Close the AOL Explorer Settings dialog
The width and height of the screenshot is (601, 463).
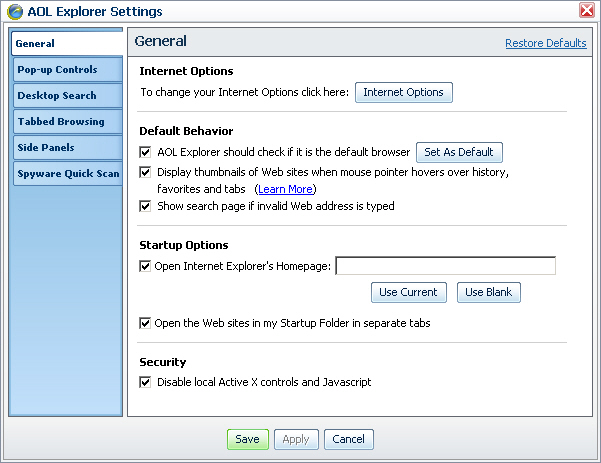[x=587, y=10]
